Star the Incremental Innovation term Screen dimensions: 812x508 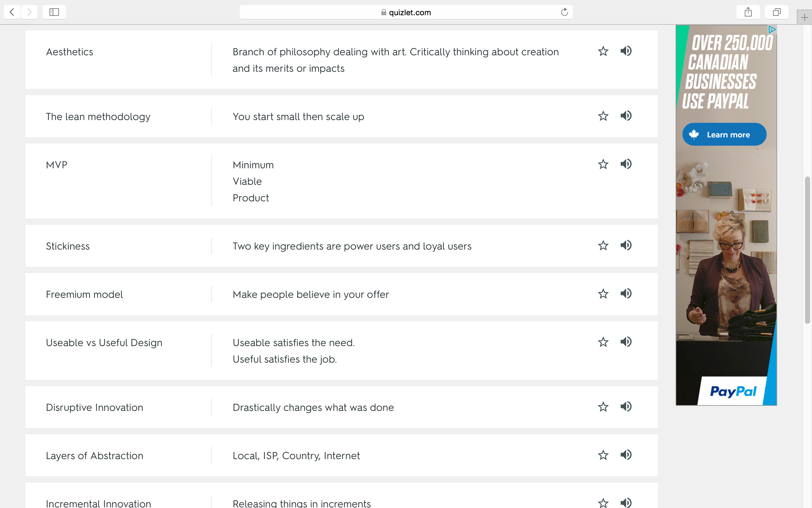[x=603, y=503]
